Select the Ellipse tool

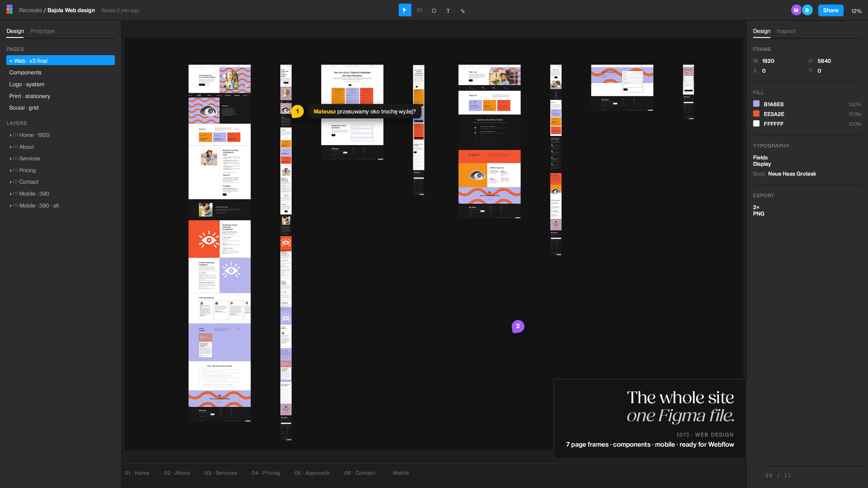coord(434,11)
